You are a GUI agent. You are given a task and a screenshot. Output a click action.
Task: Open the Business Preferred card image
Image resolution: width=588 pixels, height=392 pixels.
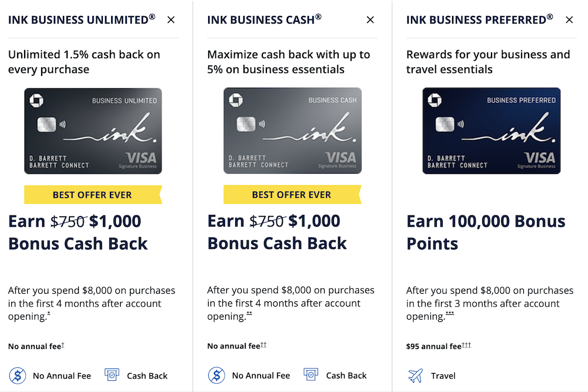click(x=492, y=131)
